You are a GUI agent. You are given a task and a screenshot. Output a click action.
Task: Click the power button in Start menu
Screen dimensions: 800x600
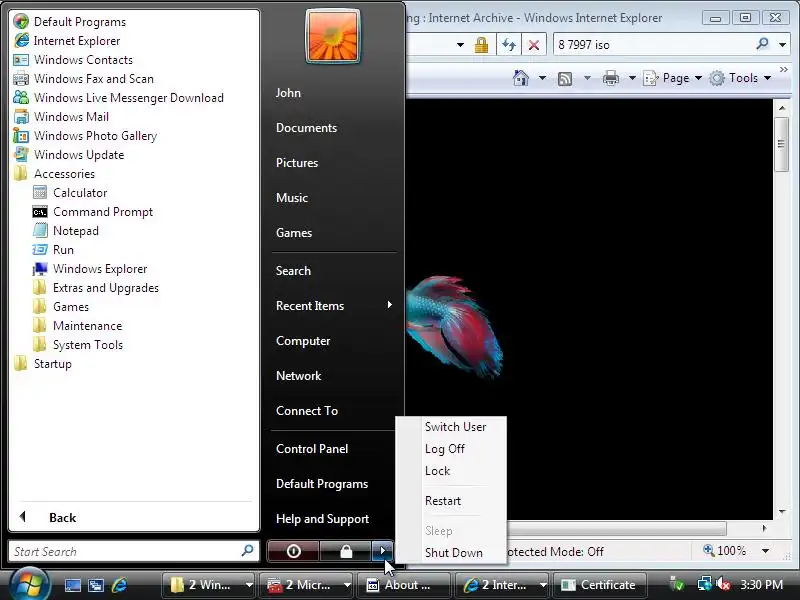click(293, 551)
